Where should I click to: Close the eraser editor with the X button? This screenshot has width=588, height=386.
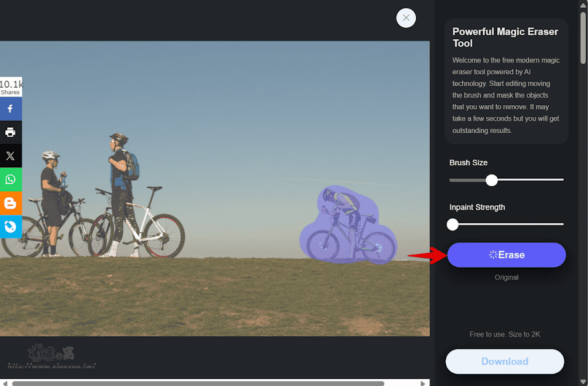pyautogui.click(x=406, y=18)
